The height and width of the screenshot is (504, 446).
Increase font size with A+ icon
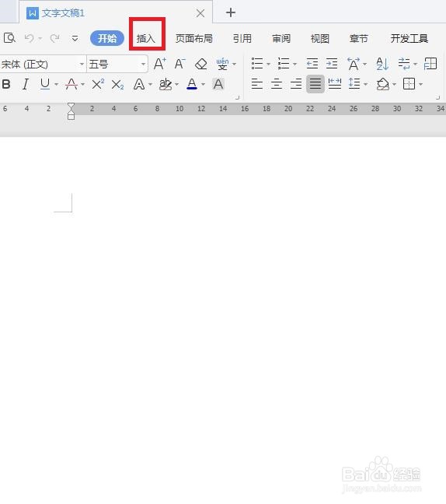click(x=159, y=64)
